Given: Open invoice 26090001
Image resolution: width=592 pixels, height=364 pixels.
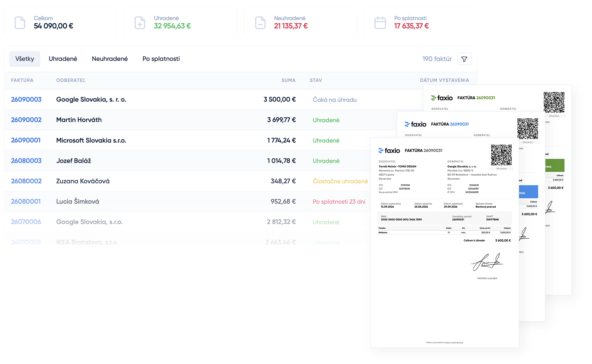Looking at the screenshot, I should point(26,140).
